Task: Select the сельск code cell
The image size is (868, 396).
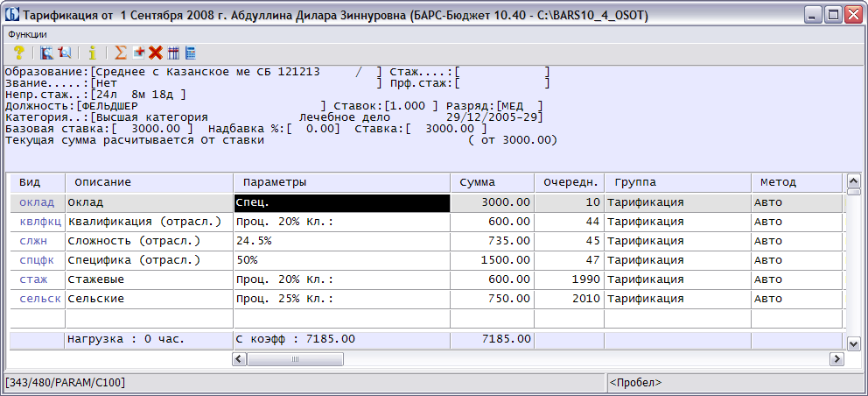Action: pyautogui.click(x=37, y=299)
